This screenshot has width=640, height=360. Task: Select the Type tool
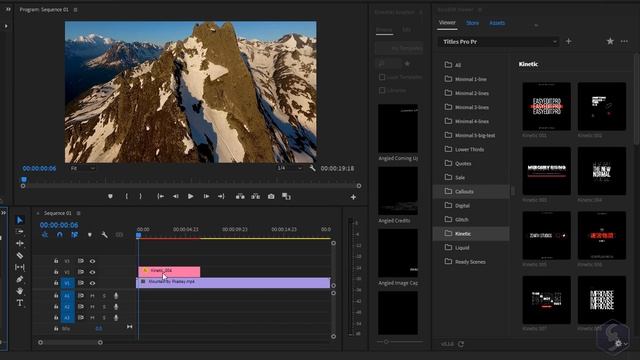20,303
